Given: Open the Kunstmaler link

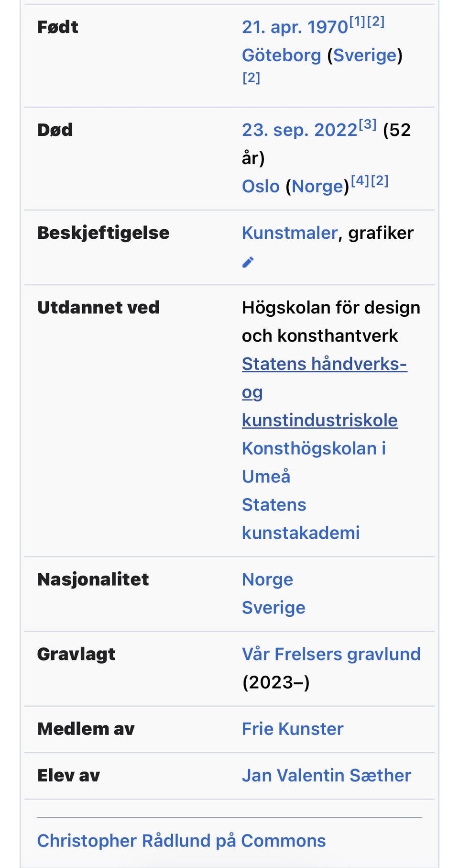Looking at the screenshot, I should point(290,233).
